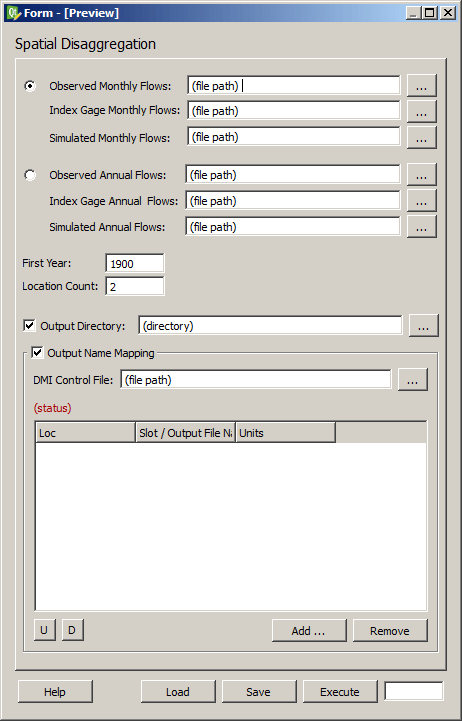Uncheck the Output Name Mapping checkbox
This screenshot has height=721, width=462.
coord(37,353)
